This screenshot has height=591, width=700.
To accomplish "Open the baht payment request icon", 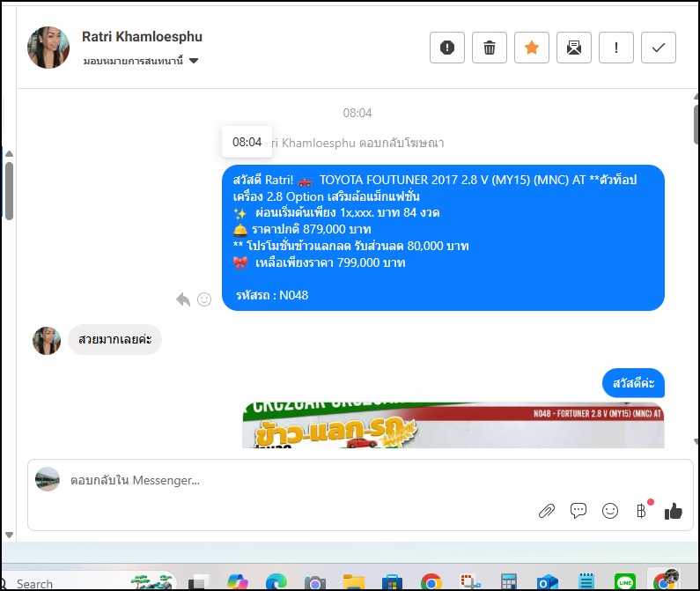I will (642, 511).
